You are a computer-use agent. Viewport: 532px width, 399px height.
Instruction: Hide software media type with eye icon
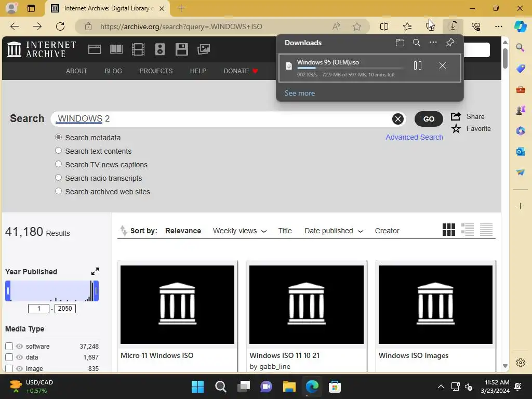tap(19, 347)
